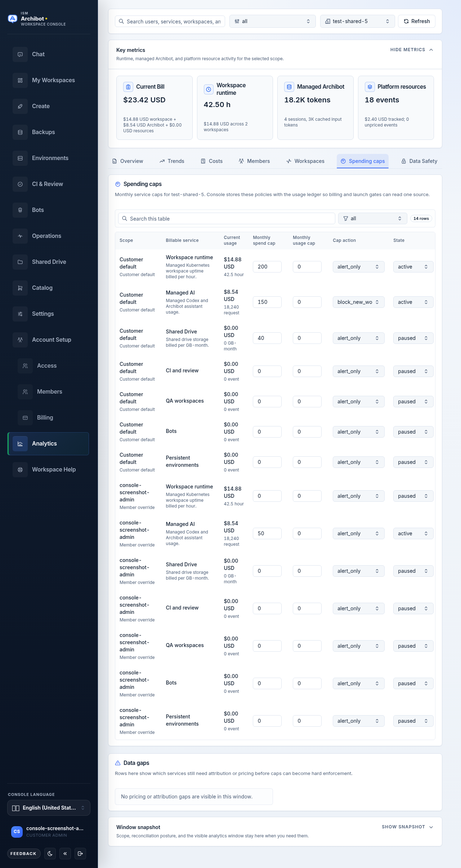Click monthly spend cap field showing 40
Image resolution: width=461 pixels, height=868 pixels.
click(267, 338)
